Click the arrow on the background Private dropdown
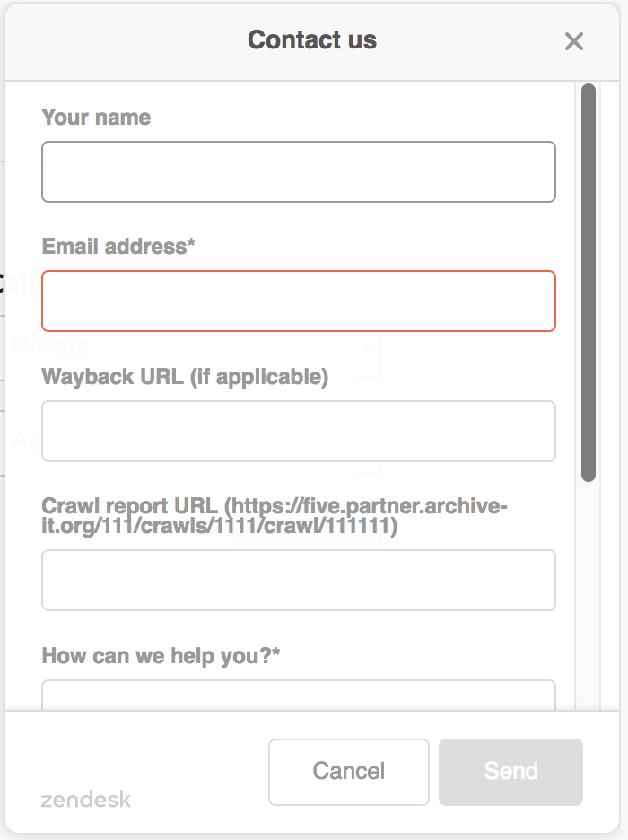 pyautogui.click(x=369, y=346)
